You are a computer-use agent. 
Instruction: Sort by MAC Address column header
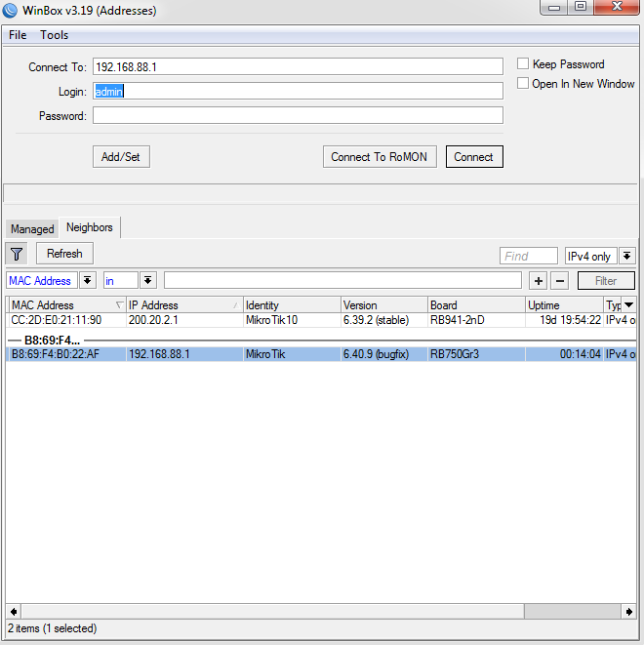66,305
